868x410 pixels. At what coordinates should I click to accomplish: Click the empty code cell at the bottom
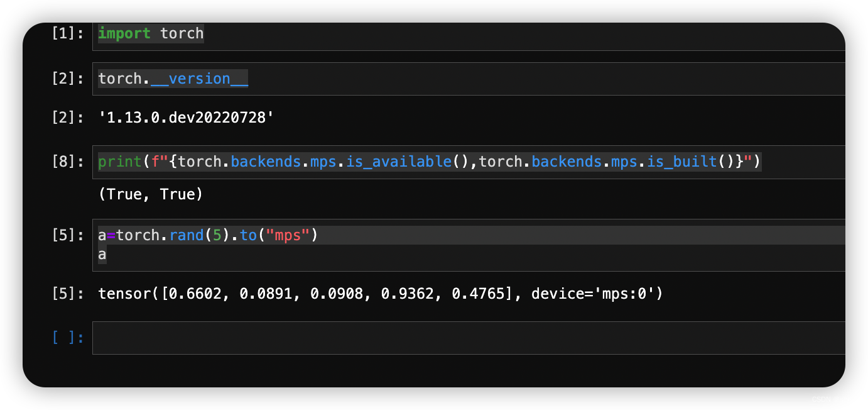(469, 338)
